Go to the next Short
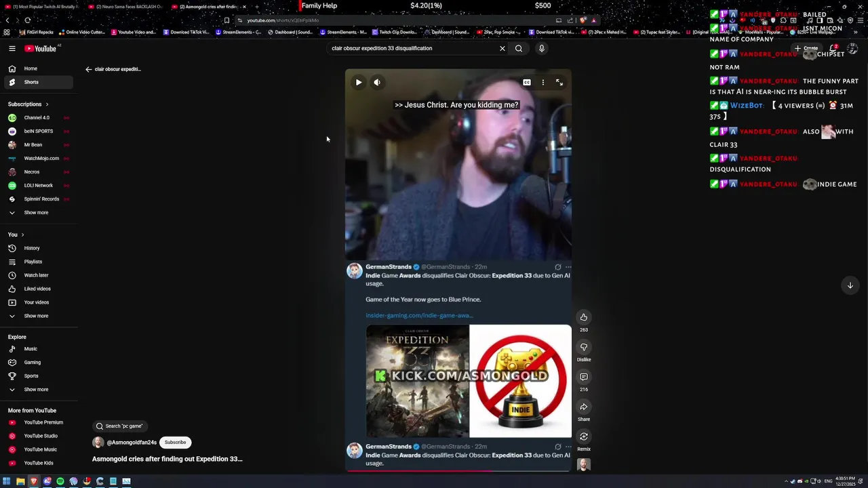868x488 pixels. (850, 285)
